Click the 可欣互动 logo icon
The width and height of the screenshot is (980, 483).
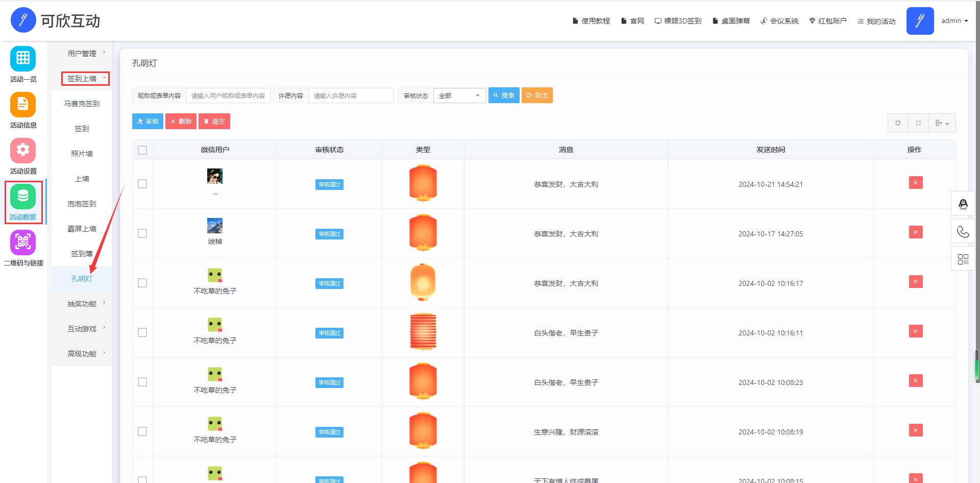pos(23,20)
